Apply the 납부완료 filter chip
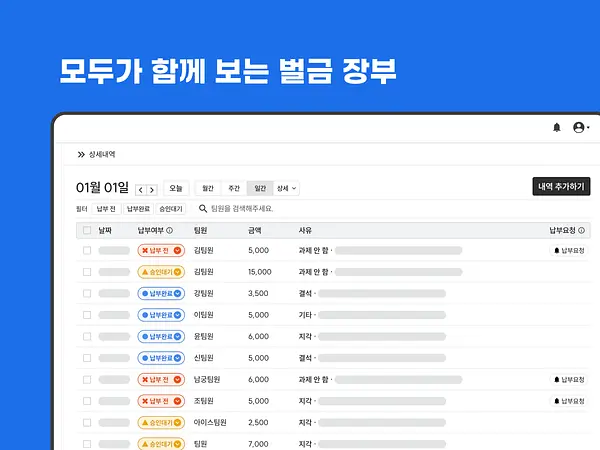The width and height of the screenshot is (600, 450). (138, 209)
